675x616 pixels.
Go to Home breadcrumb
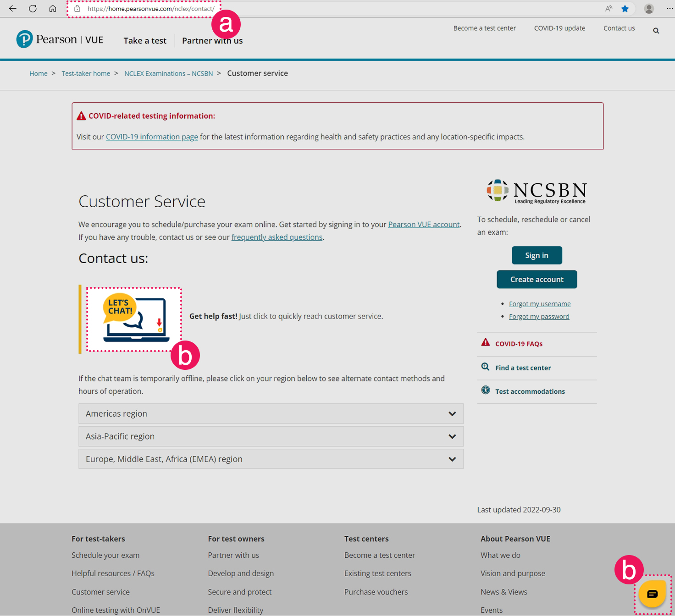pos(39,74)
